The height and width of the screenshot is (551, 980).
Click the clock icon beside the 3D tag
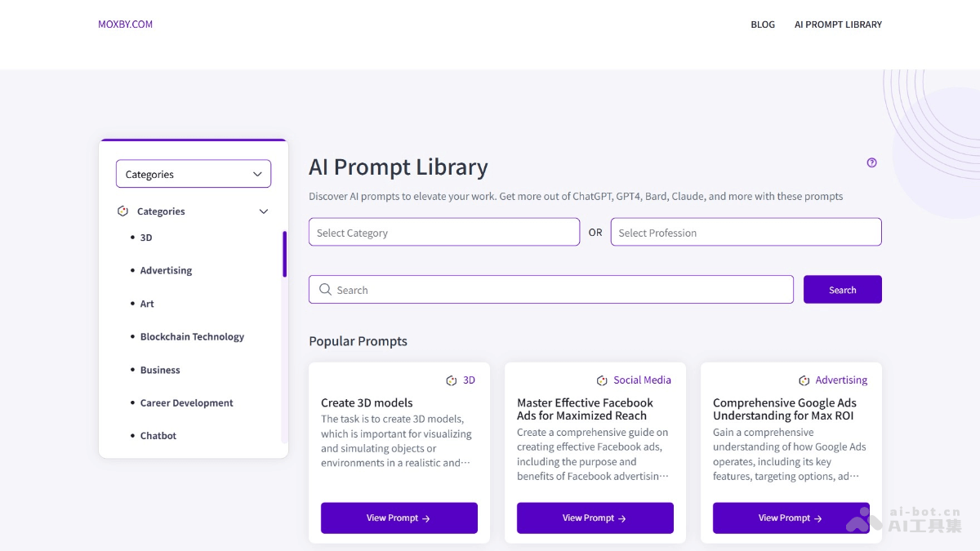(x=451, y=380)
